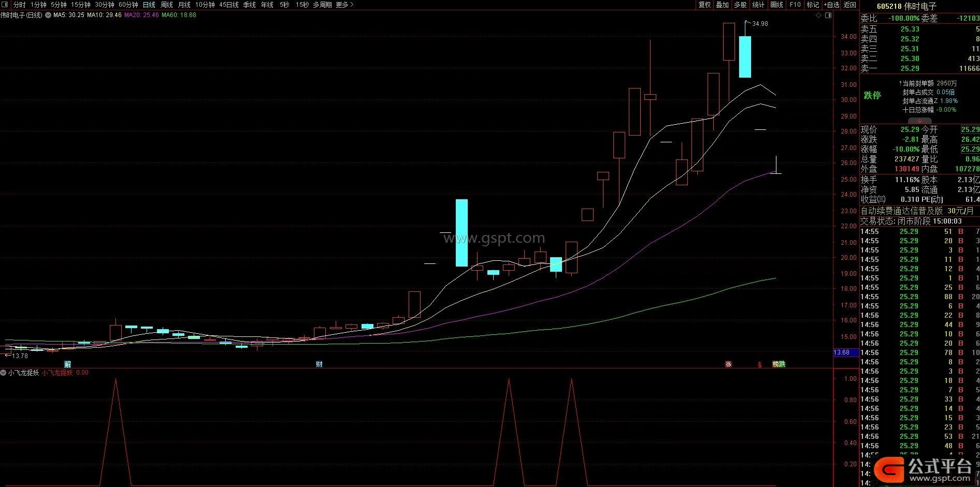Image resolution: width=980 pixels, height=487 pixels.
Task: Click the 跌 marker on timeline
Action: point(782,364)
